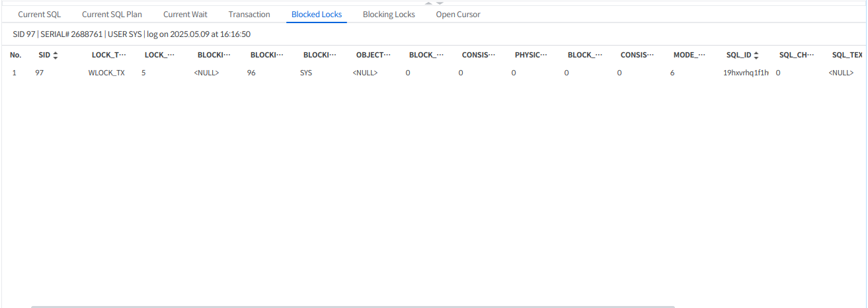Screen dimensions: 868x308
Task: Open the Current SQL Plan tab
Action: pos(112,15)
